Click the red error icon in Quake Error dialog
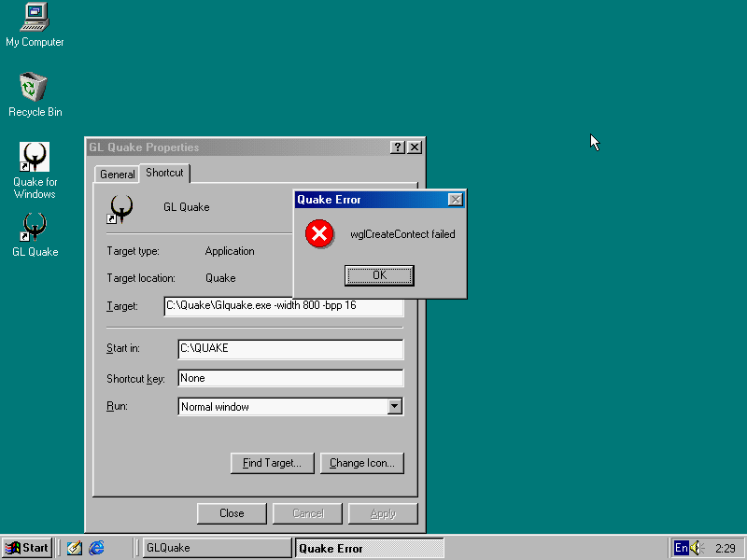Image resolution: width=747 pixels, height=560 pixels. 319,234
